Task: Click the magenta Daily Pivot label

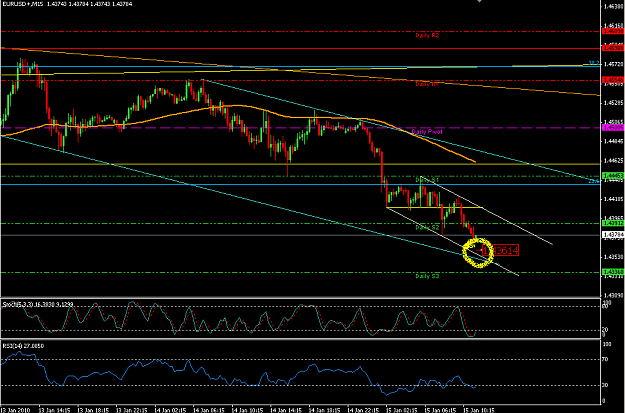Action: 427,132
